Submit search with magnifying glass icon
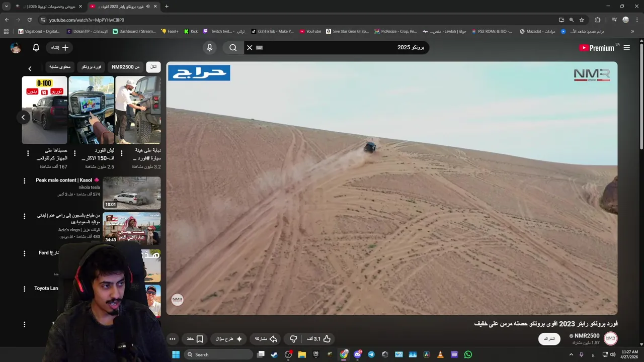Image resolution: width=644 pixels, height=362 pixels. 233,48
